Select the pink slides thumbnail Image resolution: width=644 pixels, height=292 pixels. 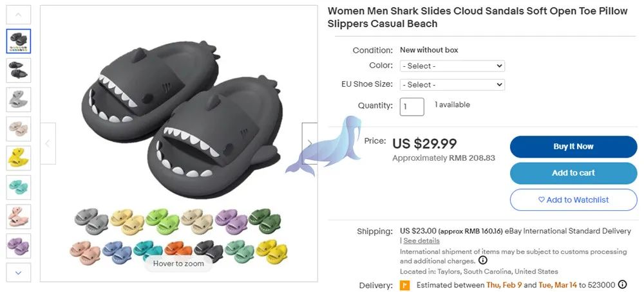pos(19,217)
